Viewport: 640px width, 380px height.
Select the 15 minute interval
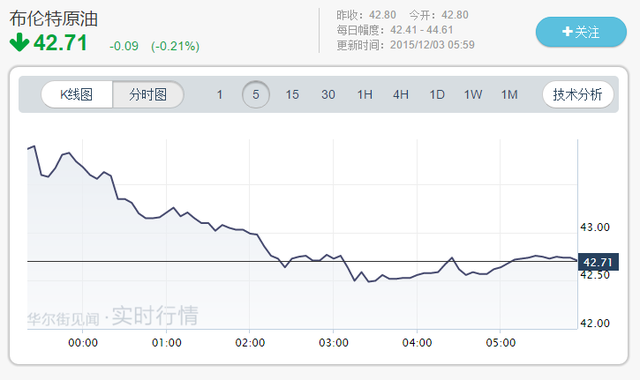pos(292,95)
